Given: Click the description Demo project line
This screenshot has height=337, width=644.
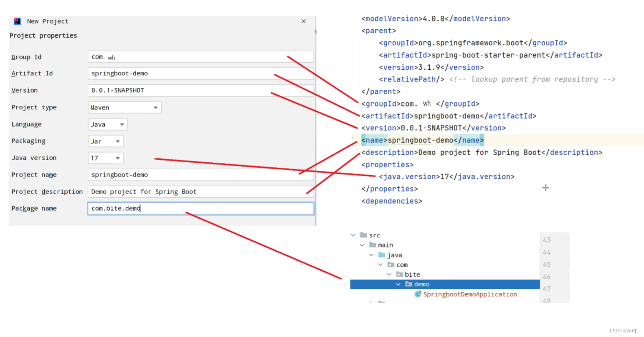Looking at the screenshot, I should [x=482, y=153].
